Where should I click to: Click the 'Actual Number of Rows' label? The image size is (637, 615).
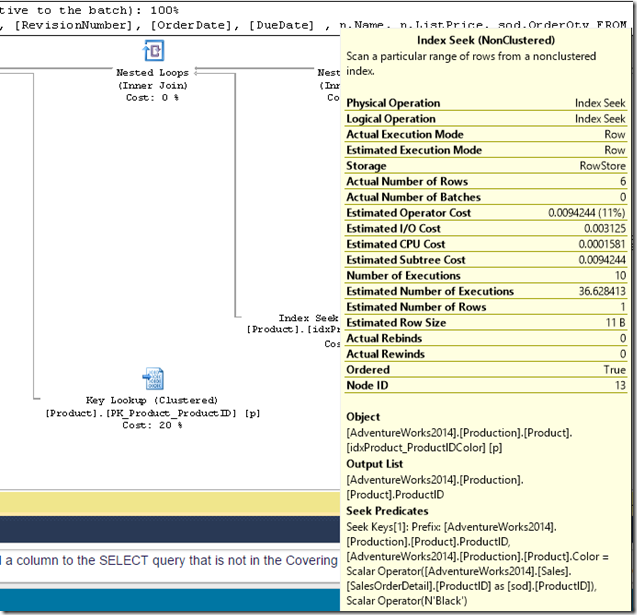click(x=407, y=182)
